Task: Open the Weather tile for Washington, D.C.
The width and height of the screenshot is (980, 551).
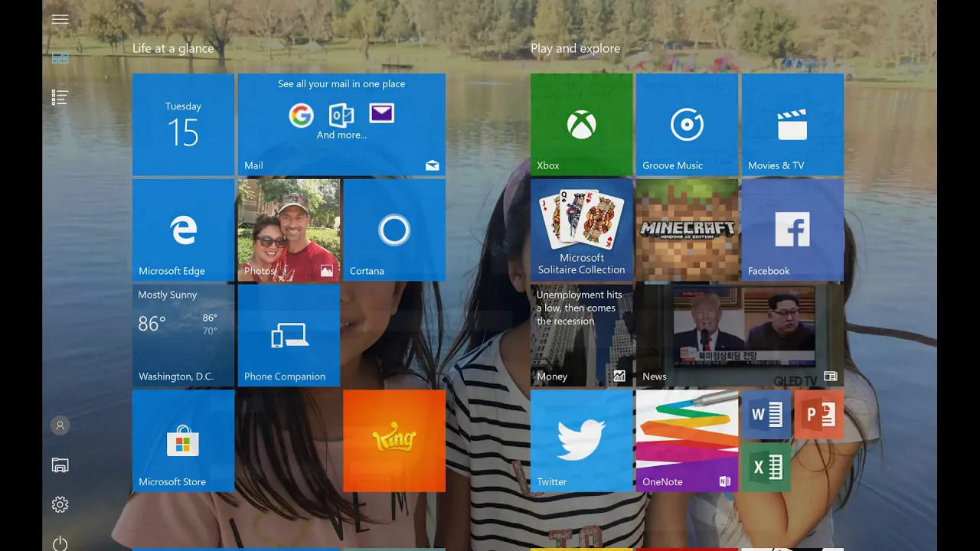Action: (x=183, y=336)
